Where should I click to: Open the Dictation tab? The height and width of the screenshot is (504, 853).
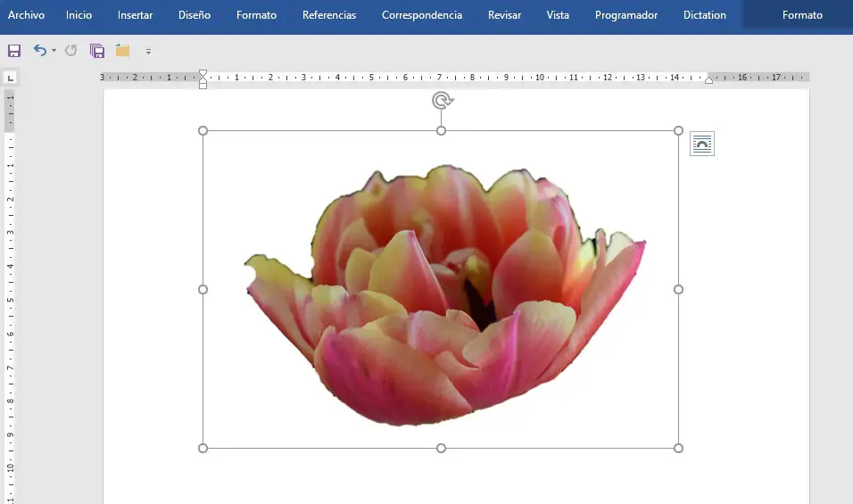[x=705, y=15]
